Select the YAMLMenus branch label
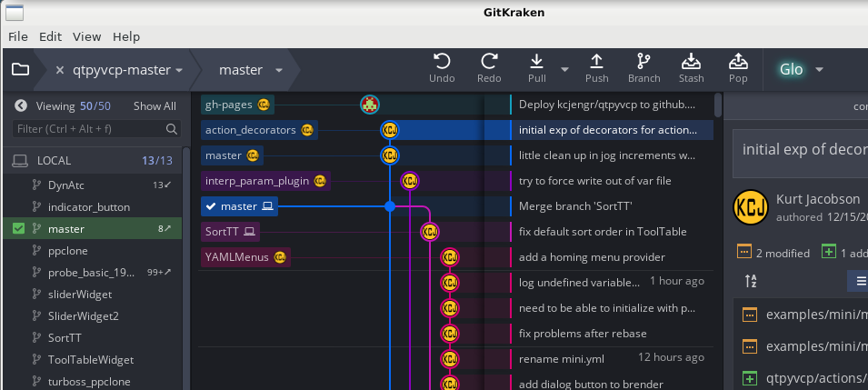The width and height of the screenshot is (868, 390). click(x=245, y=257)
